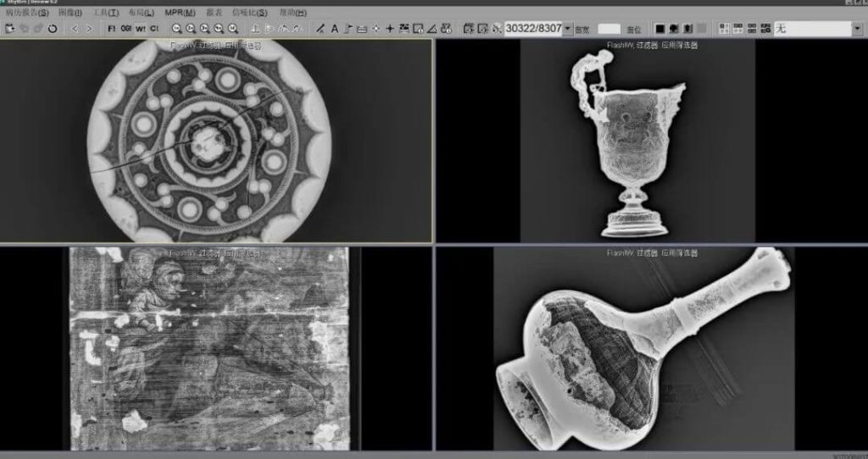Open the MPR(M) menu
This screenshot has width=868, height=459.
click(x=180, y=13)
